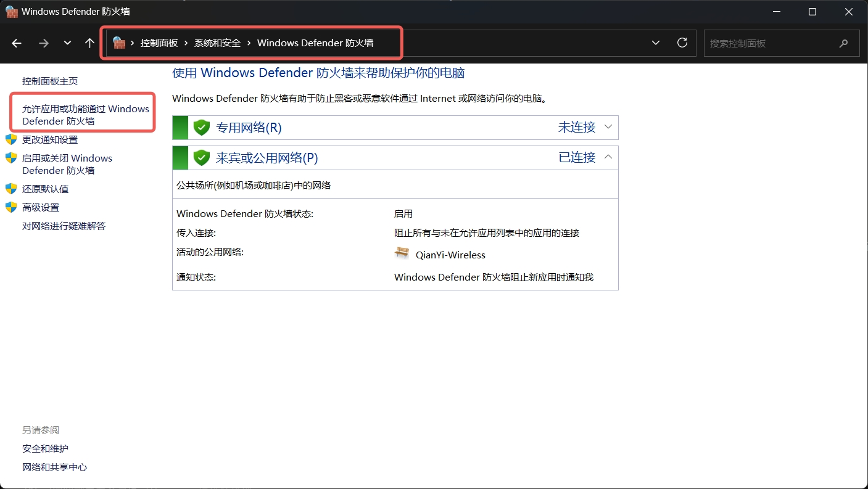Click the refresh icon in address bar
This screenshot has height=489, width=868.
click(682, 43)
